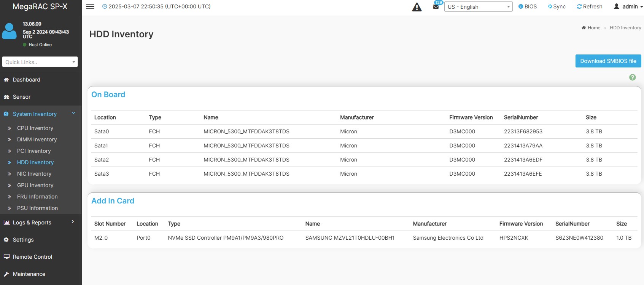
Task: Click the Download SMBIOS file button
Action: [x=608, y=61]
